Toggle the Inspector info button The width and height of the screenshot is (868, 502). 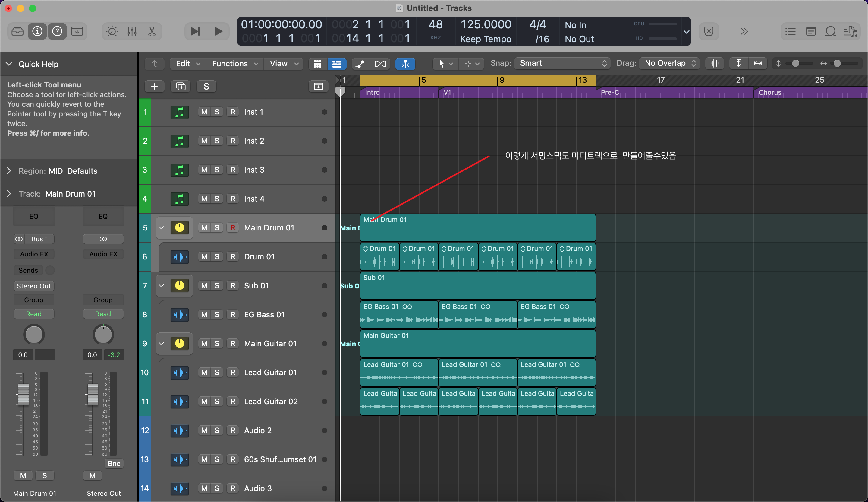37,31
